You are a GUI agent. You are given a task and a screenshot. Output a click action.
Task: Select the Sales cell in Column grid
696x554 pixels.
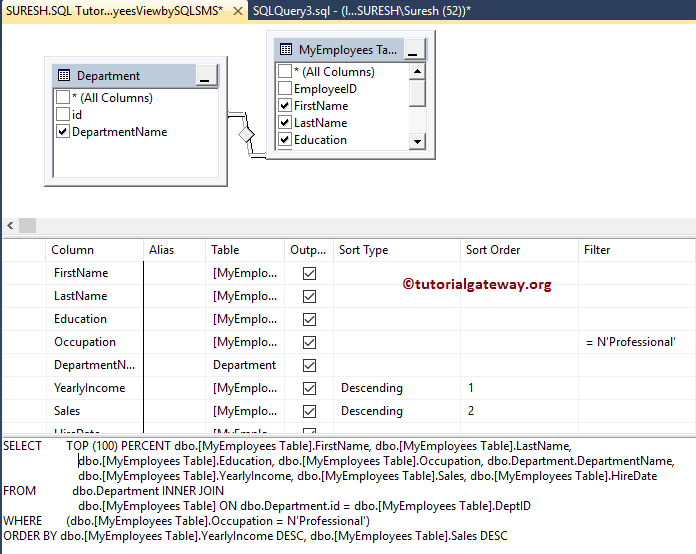tap(95, 411)
